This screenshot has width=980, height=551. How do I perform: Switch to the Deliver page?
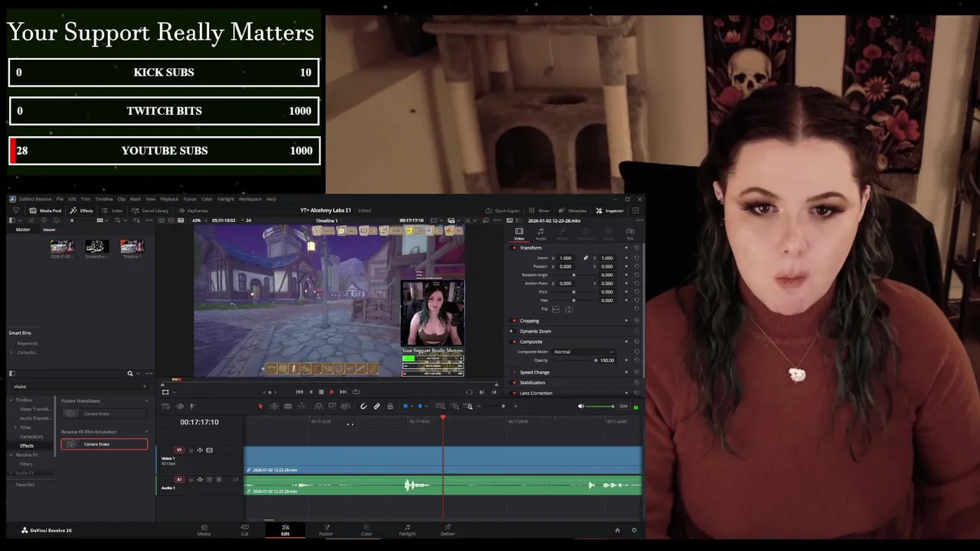point(448,530)
